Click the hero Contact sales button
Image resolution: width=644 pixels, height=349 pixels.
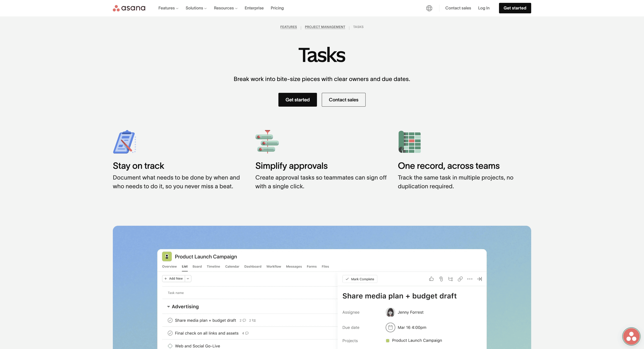click(343, 100)
